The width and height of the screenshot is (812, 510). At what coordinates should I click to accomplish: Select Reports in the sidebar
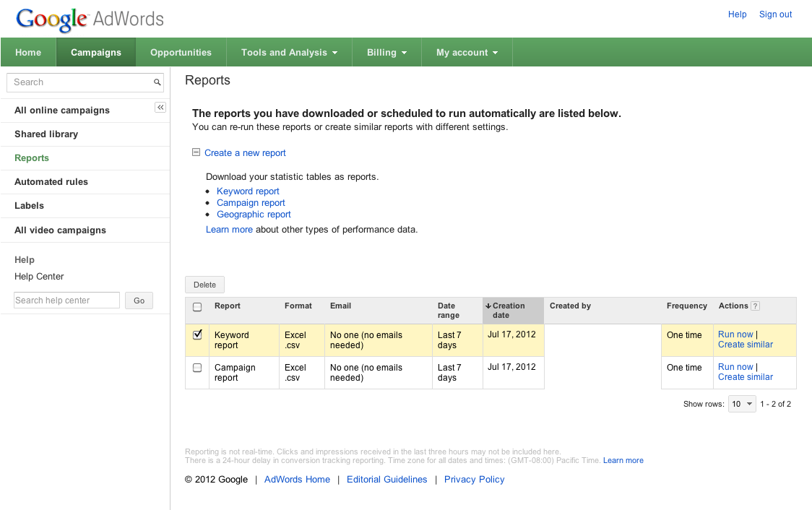(x=32, y=158)
